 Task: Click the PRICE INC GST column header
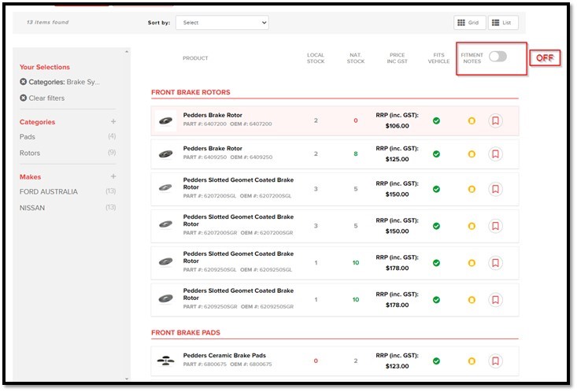tap(397, 58)
